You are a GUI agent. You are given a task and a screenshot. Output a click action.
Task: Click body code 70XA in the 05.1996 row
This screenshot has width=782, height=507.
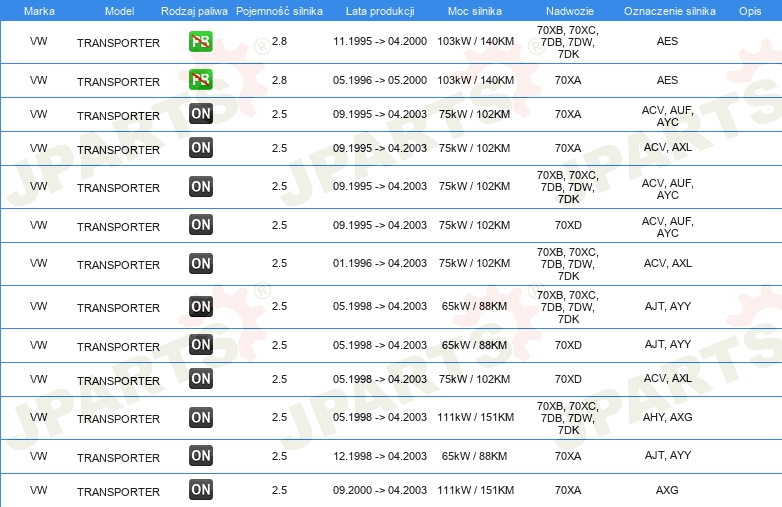(568, 80)
